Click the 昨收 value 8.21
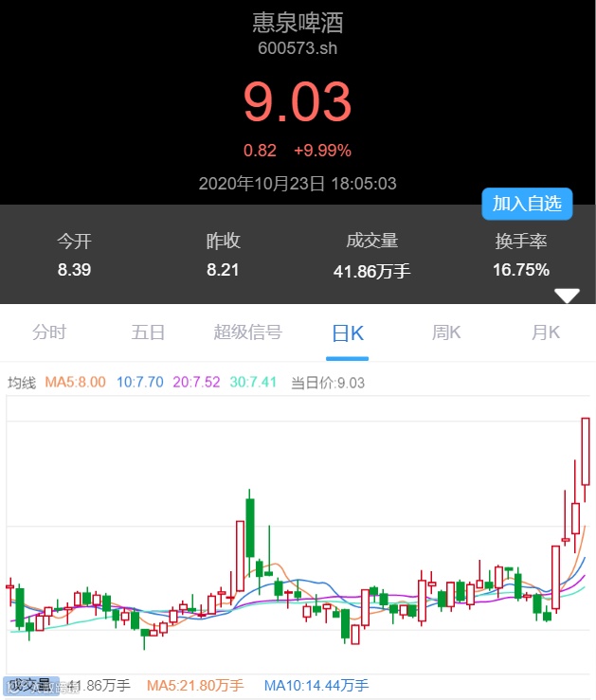 coord(223,270)
